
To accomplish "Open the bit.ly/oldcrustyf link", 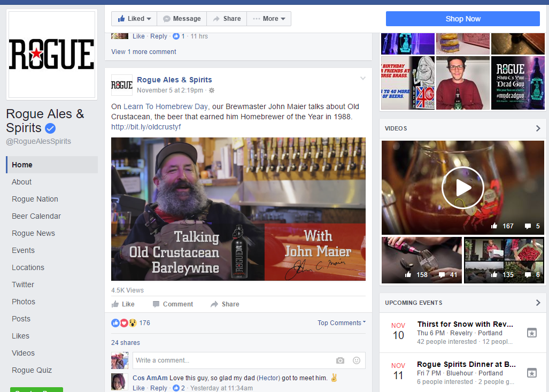I will pyautogui.click(x=146, y=127).
